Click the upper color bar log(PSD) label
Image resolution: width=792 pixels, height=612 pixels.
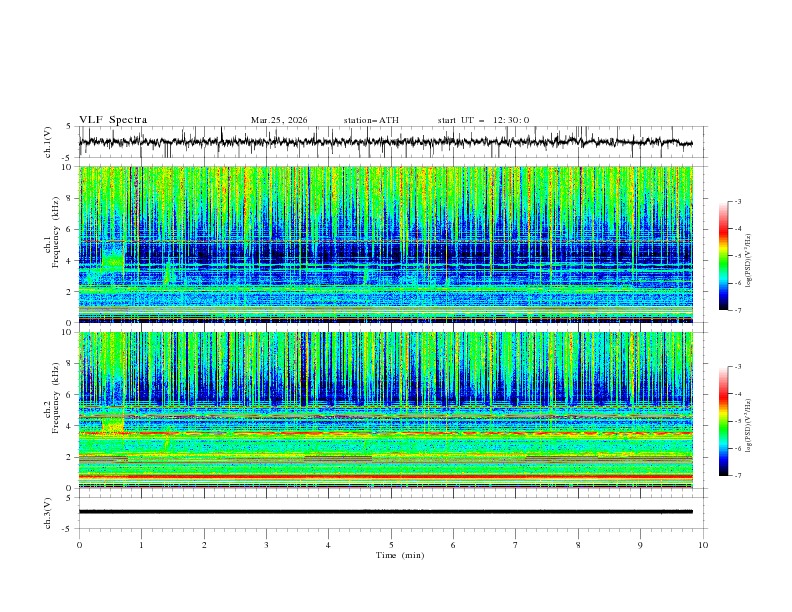click(x=748, y=261)
